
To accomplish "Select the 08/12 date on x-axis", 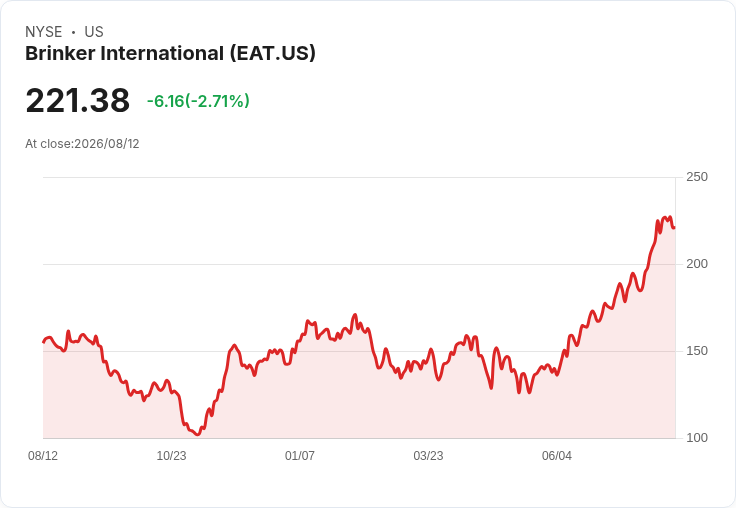I will tap(43, 455).
